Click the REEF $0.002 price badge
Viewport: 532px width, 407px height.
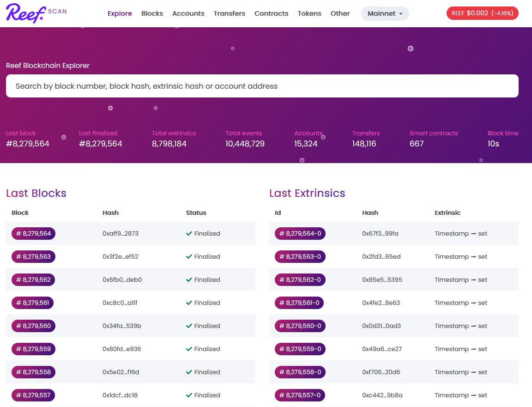[x=482, y=13]
